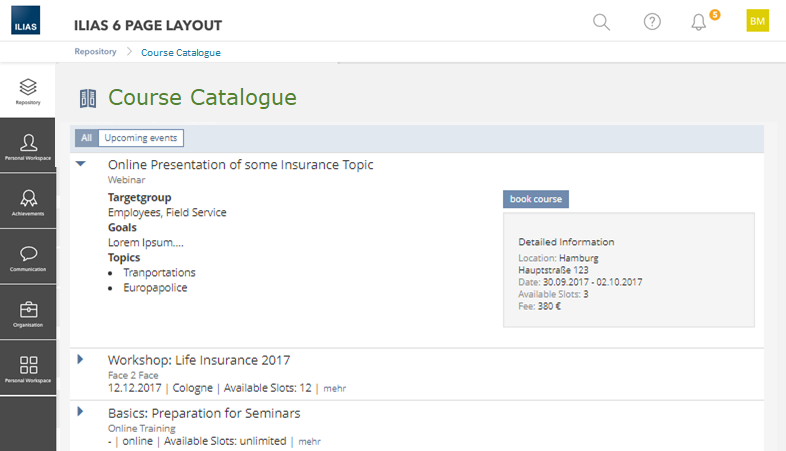The width and height of the screenshot is (786, 451).
Task: Open Repository in the sidebar
Action: tap(28, 91)
